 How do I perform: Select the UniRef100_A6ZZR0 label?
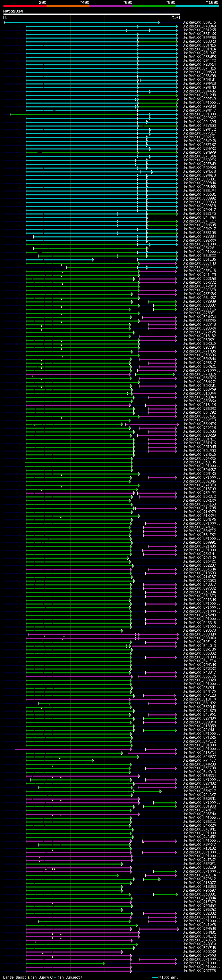pyautogui.click(x=199, y=321)
